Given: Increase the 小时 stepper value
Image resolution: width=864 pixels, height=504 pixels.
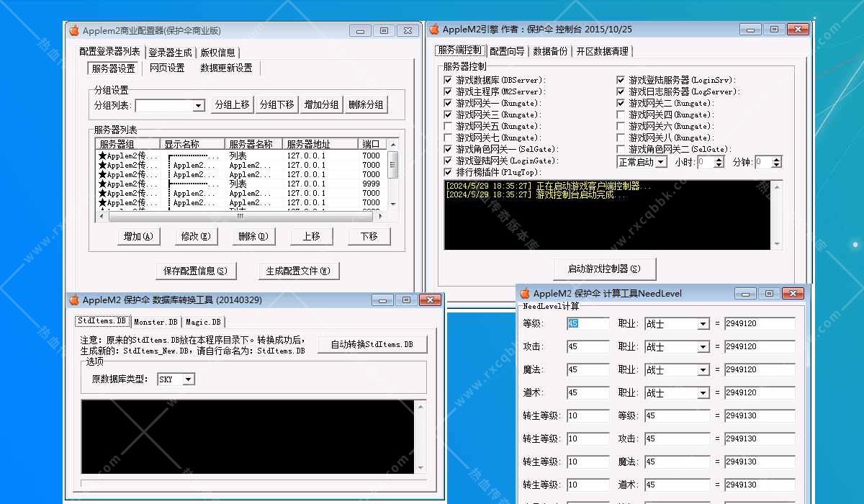Looking at the screenshot, I should point(719,159).
